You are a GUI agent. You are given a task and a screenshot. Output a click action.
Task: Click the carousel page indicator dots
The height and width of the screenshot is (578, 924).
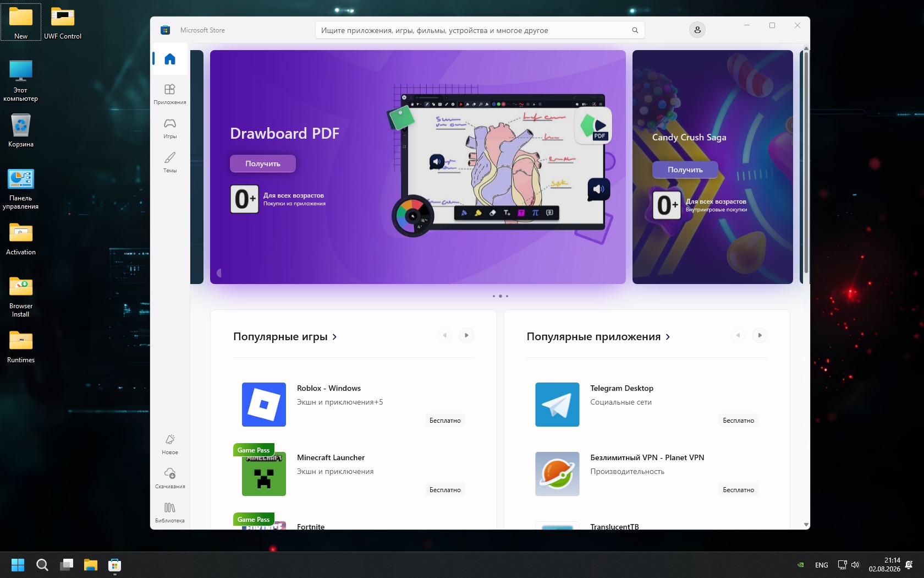coord(501,296)
